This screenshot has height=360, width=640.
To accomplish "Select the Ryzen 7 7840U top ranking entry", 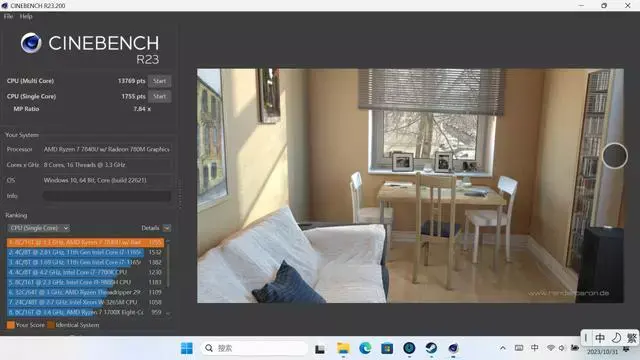I will tap(85, 242).
